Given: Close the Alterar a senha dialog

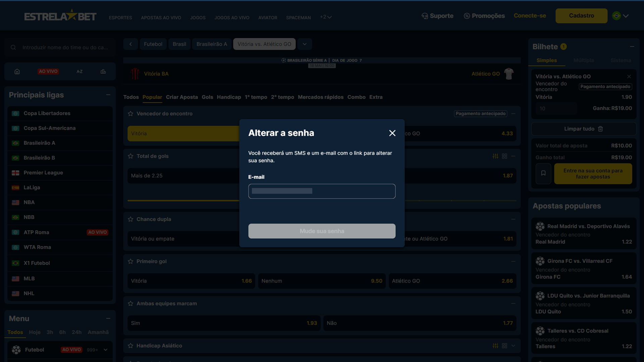Looking at the screenshot, I should 392,133.
